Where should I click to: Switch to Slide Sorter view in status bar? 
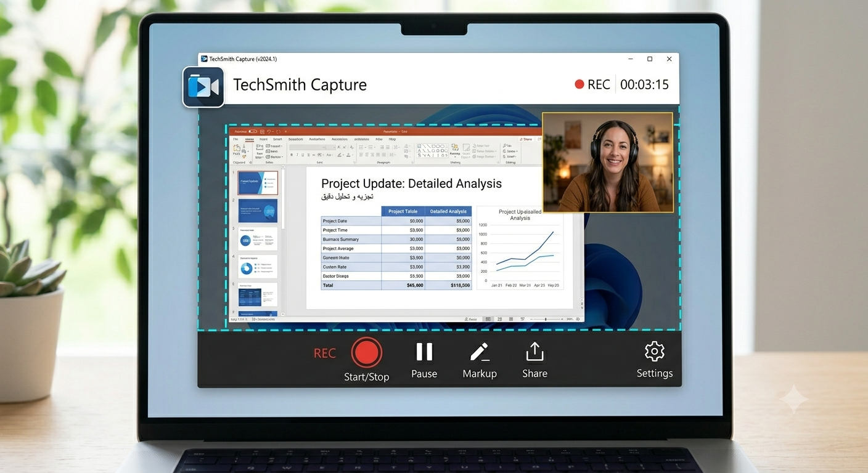tap(499, 319)
